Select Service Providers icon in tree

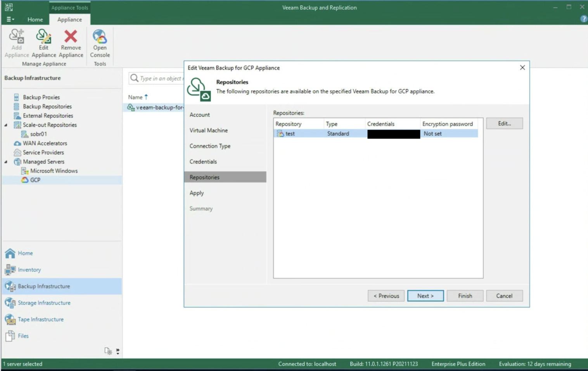point(17,153)
